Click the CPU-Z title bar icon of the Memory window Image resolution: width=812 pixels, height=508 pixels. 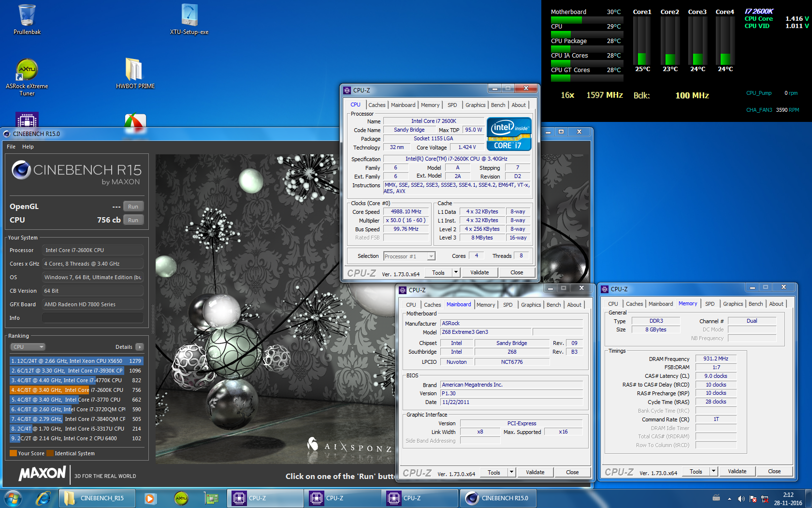point(605,289)
